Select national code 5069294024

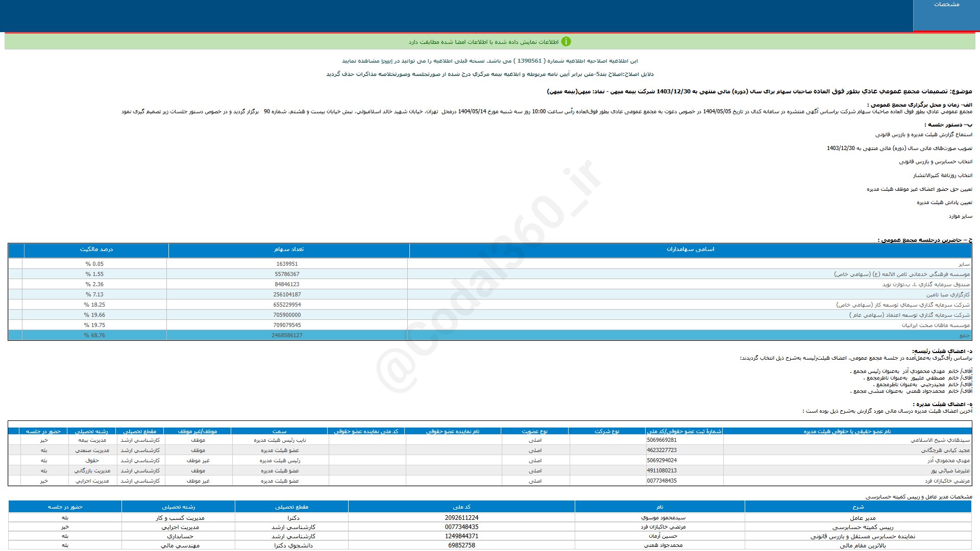[661, 461]
